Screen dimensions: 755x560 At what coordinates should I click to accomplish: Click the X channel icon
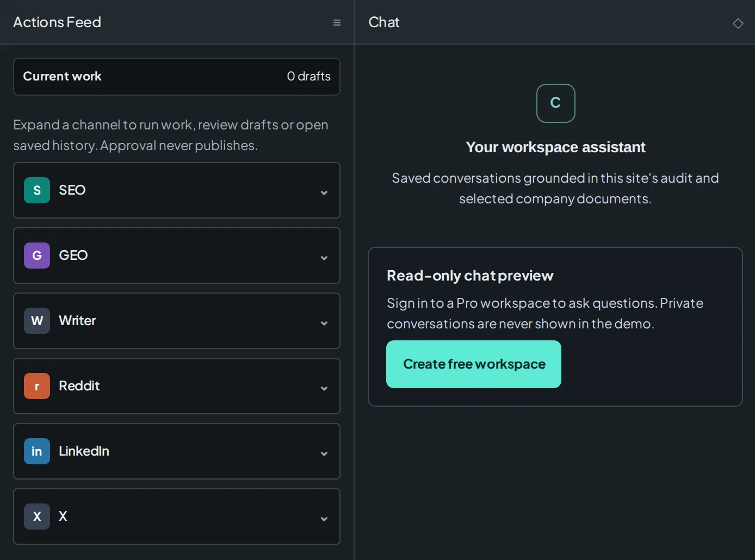coord(37,517)
